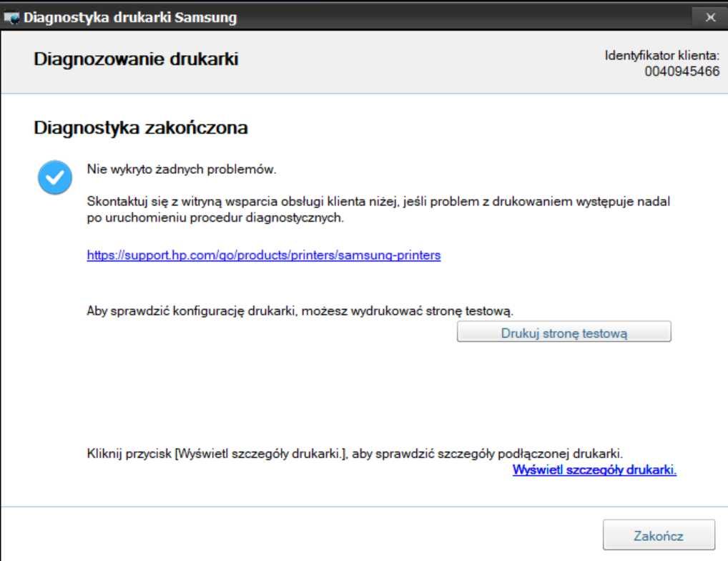Click the text starting Kliknij przycisk

click(x=355, y=453)
